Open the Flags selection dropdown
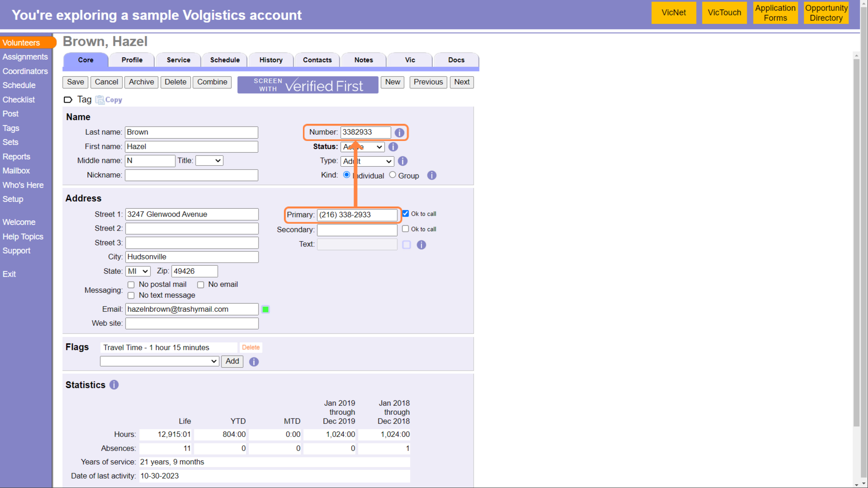The height and width of the screenshot is (488, 868). (x=159, y=361)
